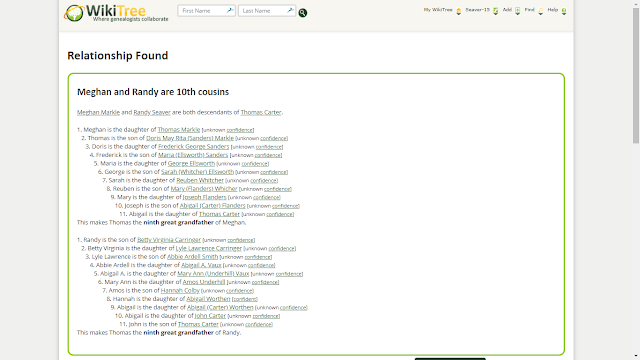Click the Last Name search field
Viewport: 640px width, 360px height.
(267, 11)
